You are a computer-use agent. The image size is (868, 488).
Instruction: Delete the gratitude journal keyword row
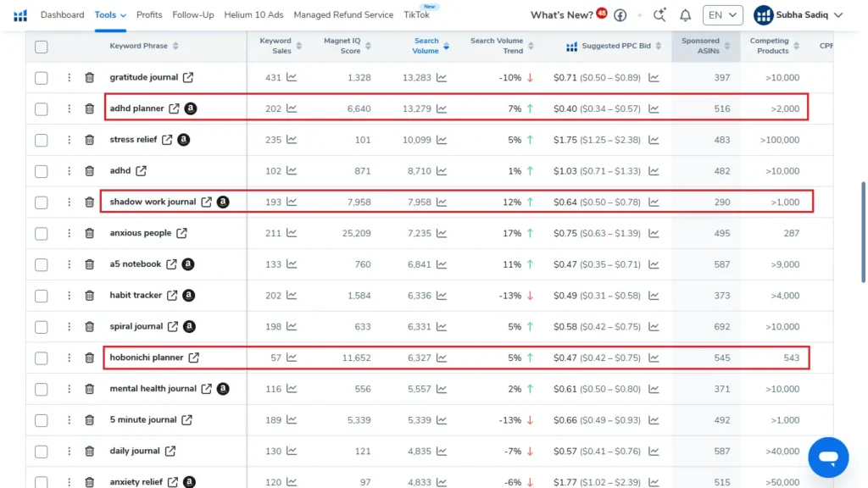coord(89,77)
